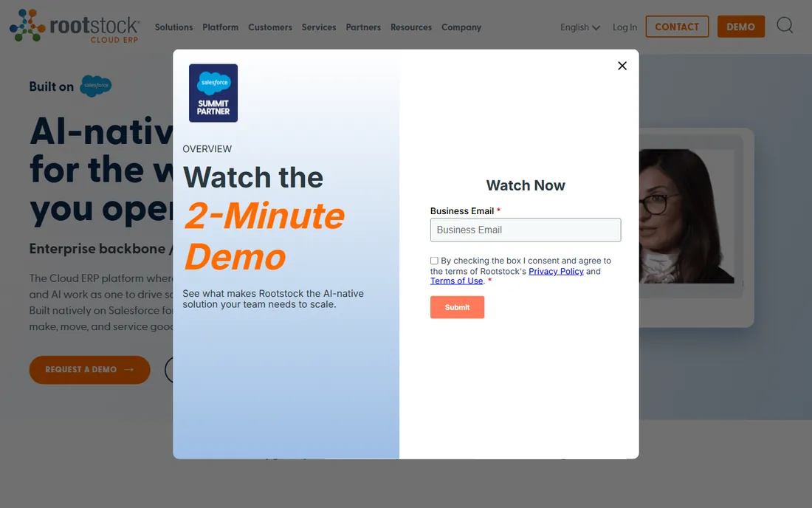This screenshot has height=508, width=812.
Task: Open the Privacy Policy link
Action: [556, 271]
